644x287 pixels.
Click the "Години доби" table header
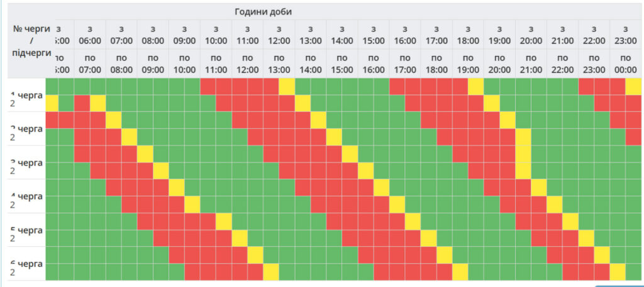263,12
